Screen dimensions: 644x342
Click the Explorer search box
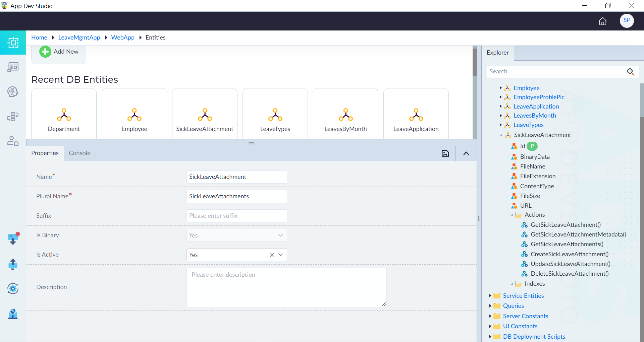click(557, 72)
